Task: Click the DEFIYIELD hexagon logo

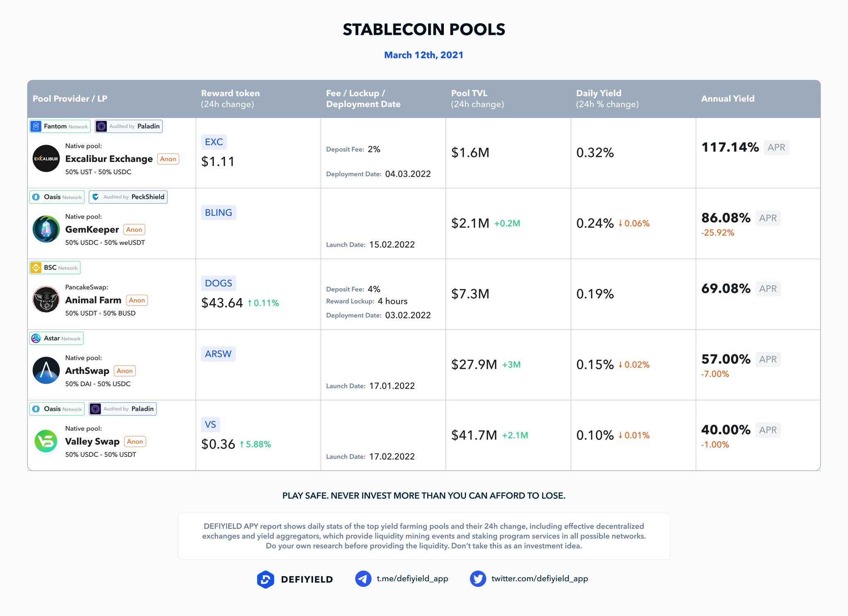Action: tap(265, 579)
